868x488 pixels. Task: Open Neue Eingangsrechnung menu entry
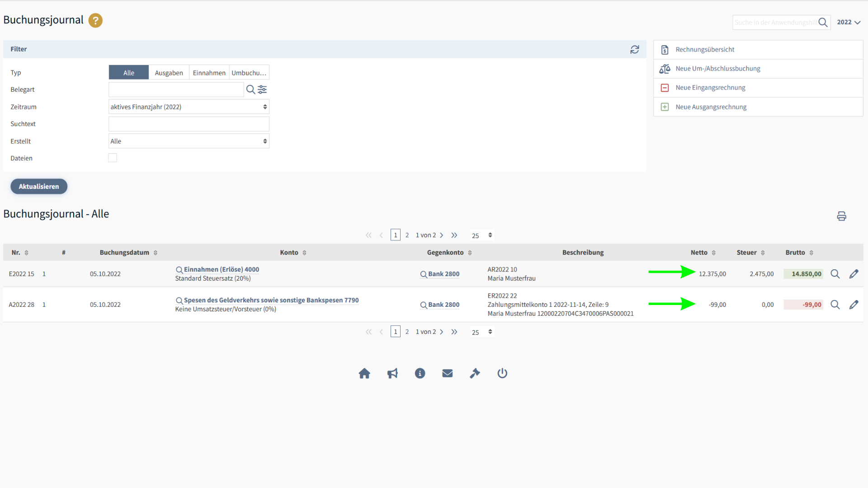tap(710, 88)
